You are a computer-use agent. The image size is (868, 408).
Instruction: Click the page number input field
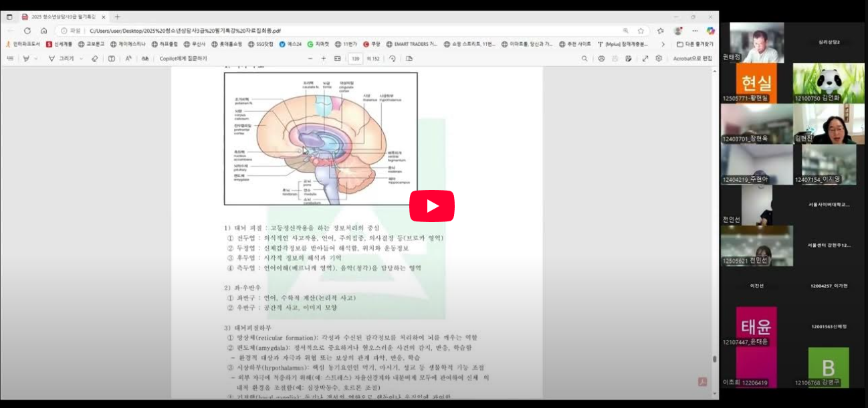tap(356, 59)
